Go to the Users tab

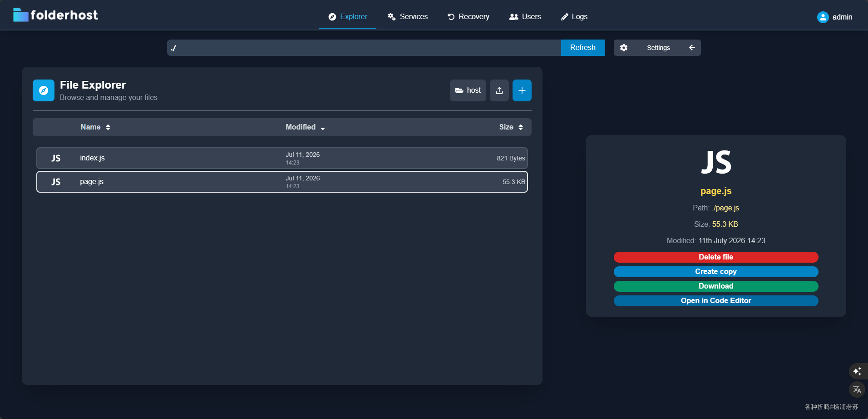(525, 17)
